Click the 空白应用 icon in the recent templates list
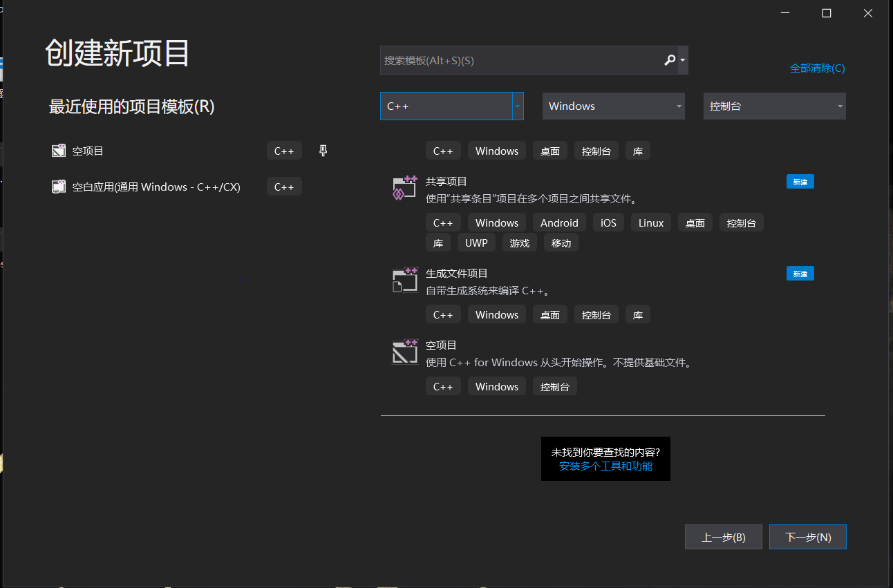This screenshot has width=893, height=588. (59, 187)
